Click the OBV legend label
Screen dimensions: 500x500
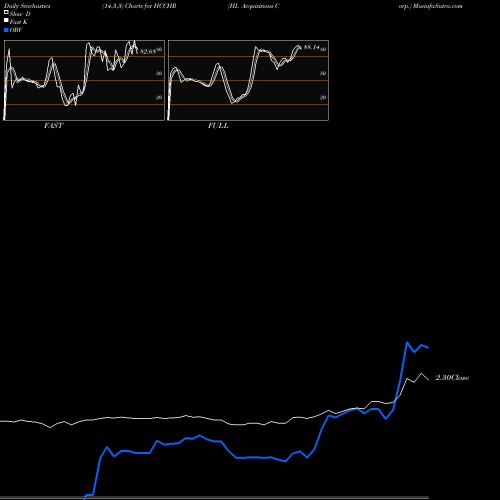pyautogui.click(x=16, y=30)
